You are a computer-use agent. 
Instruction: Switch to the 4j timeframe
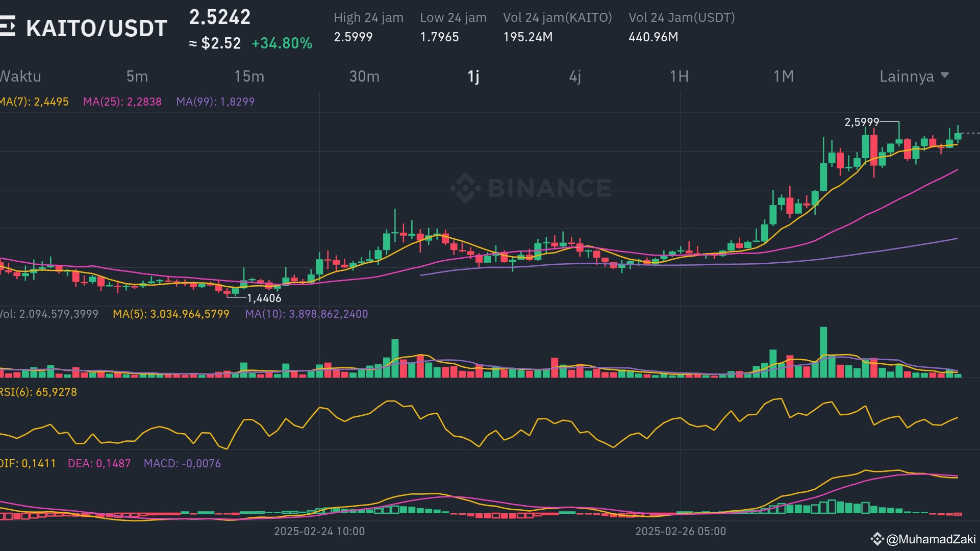574,77
